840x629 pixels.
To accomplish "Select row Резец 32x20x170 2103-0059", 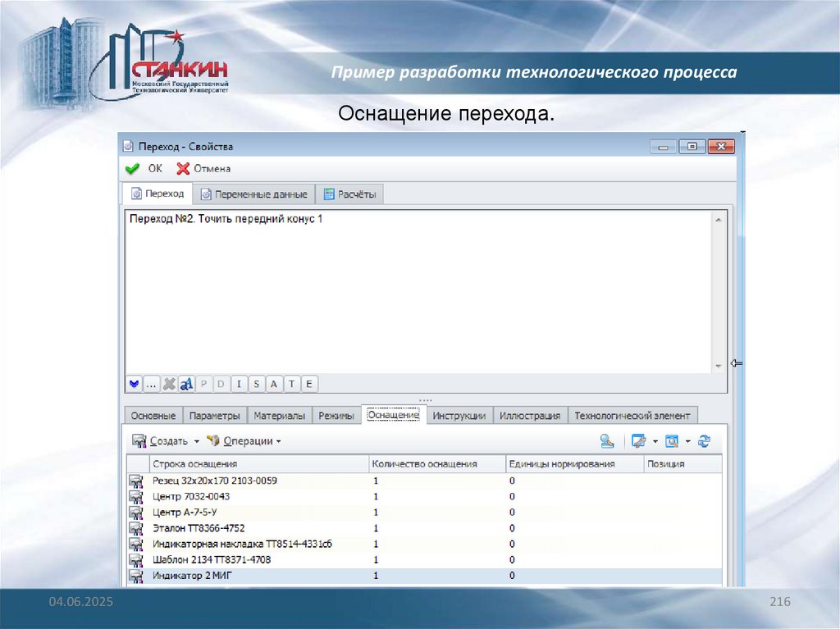I will point(425,481).
